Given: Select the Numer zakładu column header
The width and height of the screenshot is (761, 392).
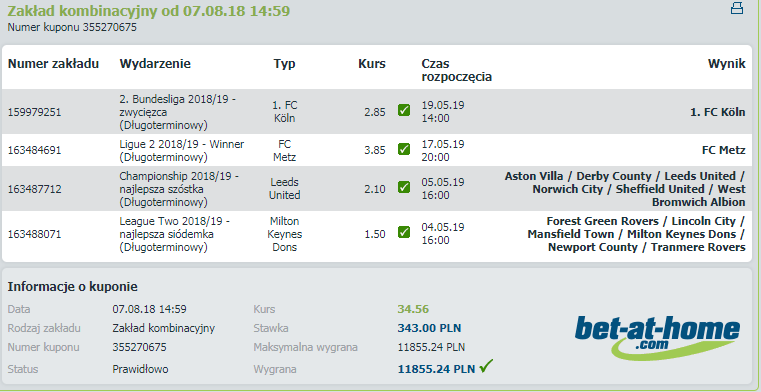Looking at the screenshot, I should tap(53, 64).
